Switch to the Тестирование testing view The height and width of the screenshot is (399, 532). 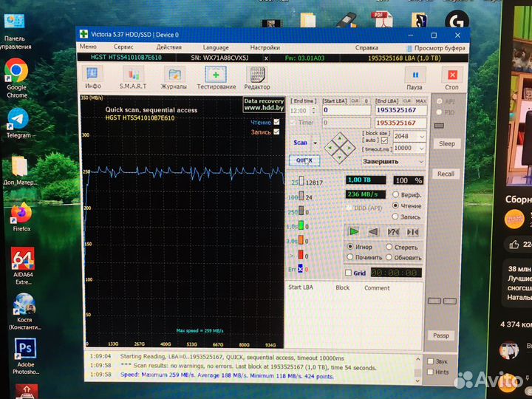pyautogui.click(x=216, y=77)
